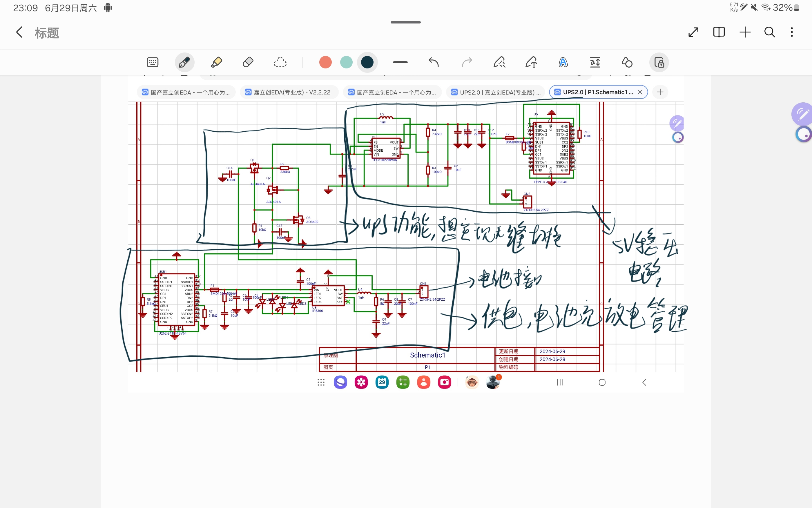Screen dimensions: 812x508
Task: Go back using the arrow beside 标题
Action: pos(19,32)
